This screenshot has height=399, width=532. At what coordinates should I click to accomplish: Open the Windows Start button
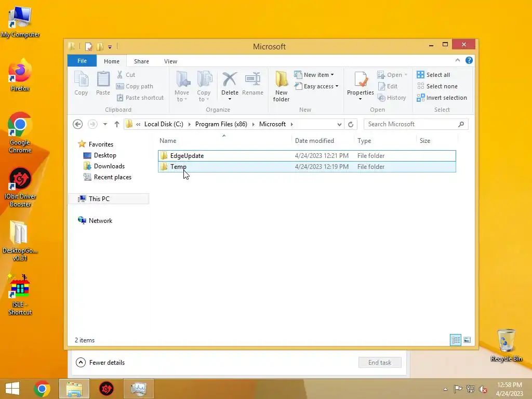click(x=12, y=389)
